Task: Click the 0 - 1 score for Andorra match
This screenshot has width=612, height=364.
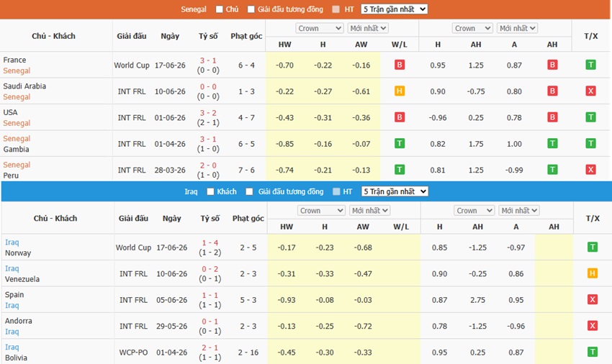Action: (210, 321)
